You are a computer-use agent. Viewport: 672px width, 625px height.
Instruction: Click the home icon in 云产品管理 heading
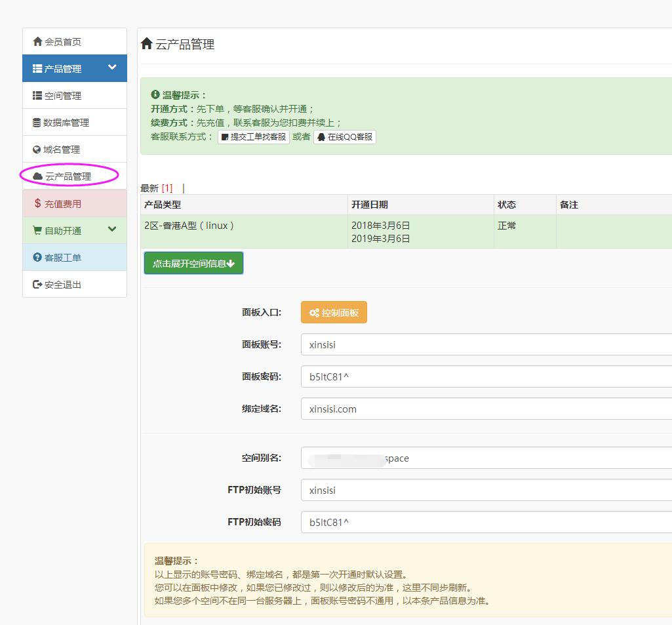tap(147, 43)
